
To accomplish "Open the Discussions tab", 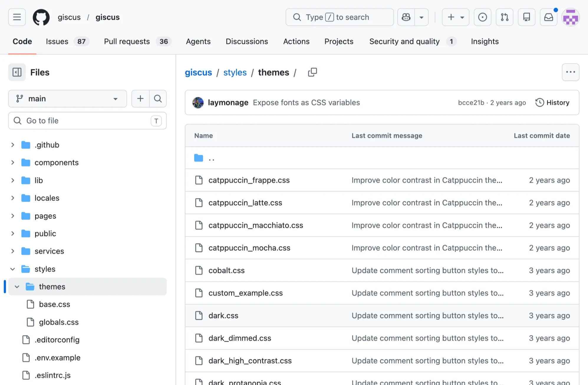I will 247,42.
